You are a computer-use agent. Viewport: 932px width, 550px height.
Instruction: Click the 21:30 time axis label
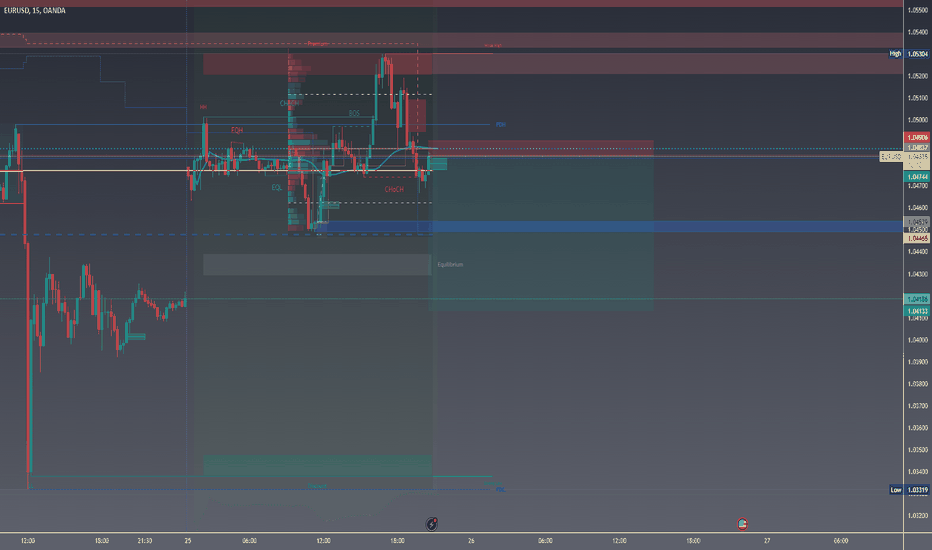point(144,541)
